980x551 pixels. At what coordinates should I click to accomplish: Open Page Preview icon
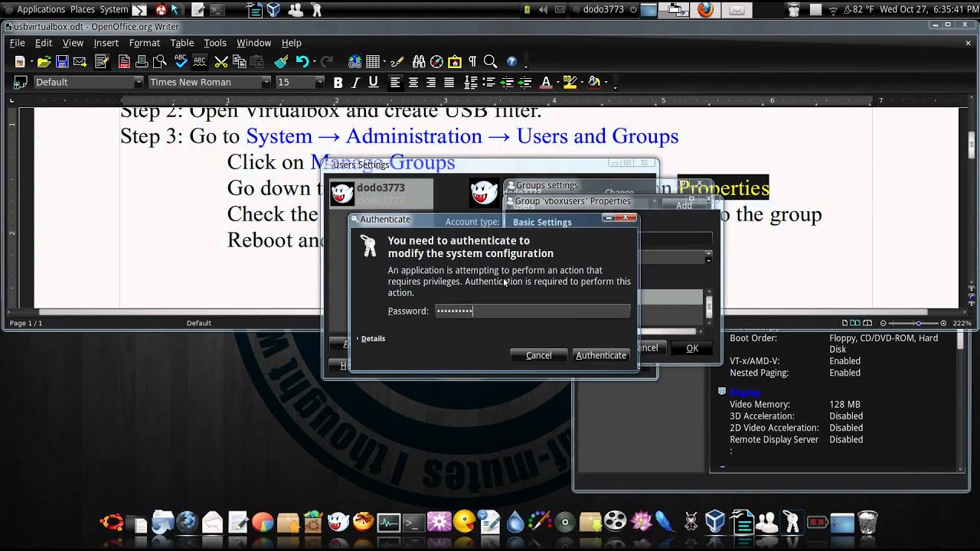(x=159, y=61)
